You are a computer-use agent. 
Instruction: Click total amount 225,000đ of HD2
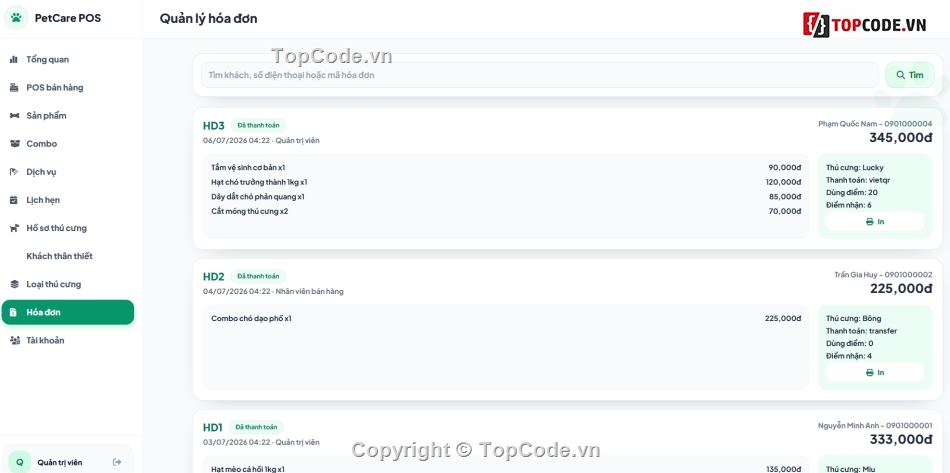[x=901, y=288]
